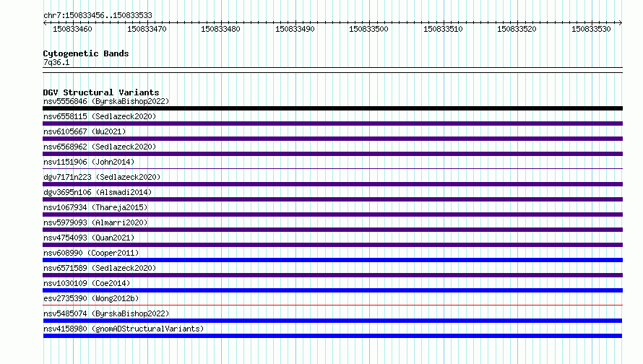Open the nsv6558115 (Sedlazeck2020) label
Screen dimensions: 643x364
pos(100,116)
